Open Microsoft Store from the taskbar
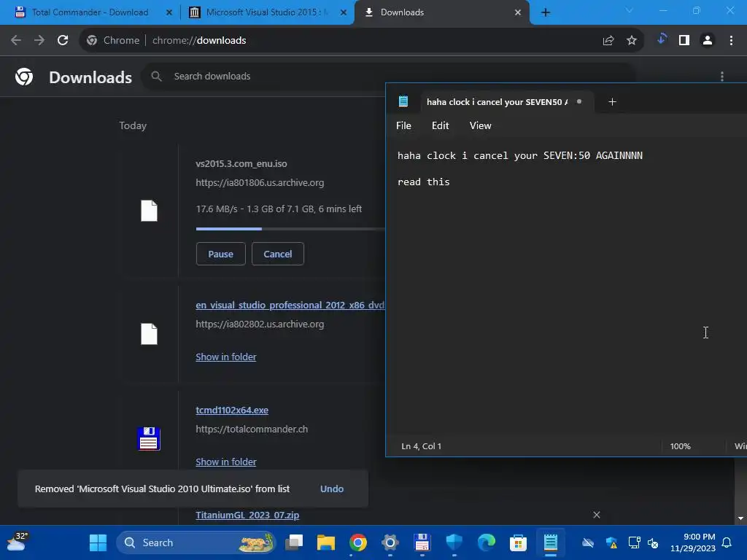The image size is (747, 560). tap(518, 542)
